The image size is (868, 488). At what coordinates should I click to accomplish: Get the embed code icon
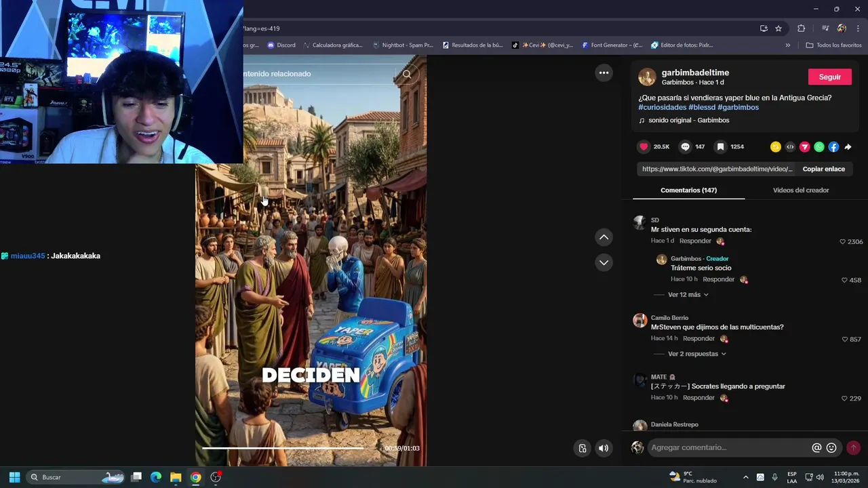[x=790, y=146]
